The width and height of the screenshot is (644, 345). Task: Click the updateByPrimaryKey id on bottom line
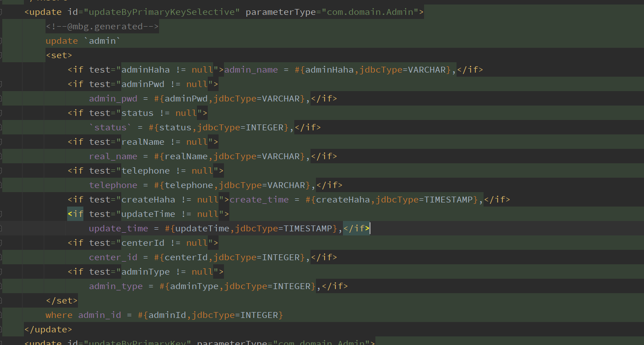coord(137,343)
